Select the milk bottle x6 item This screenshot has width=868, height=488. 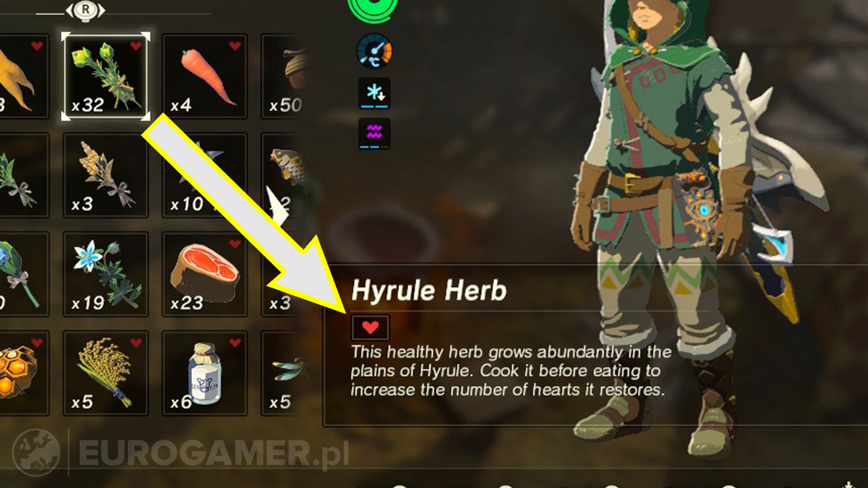click(205, 373)
